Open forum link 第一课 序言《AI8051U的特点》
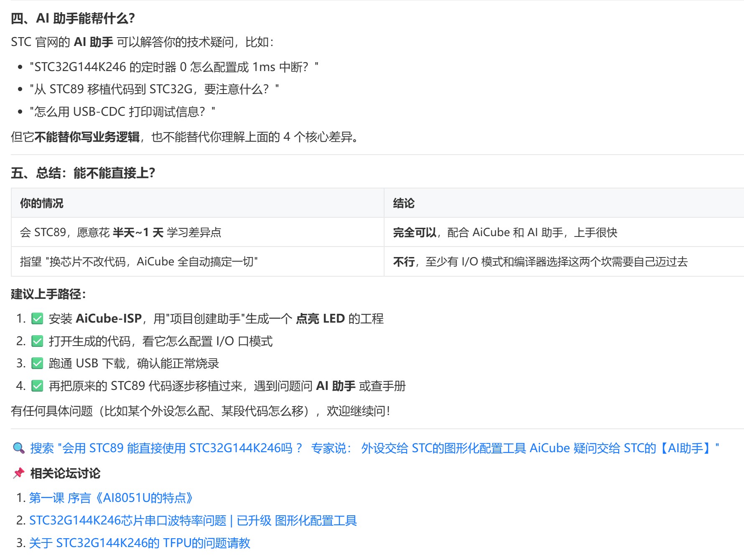The image size is (744, 560). tap(111, 498)
